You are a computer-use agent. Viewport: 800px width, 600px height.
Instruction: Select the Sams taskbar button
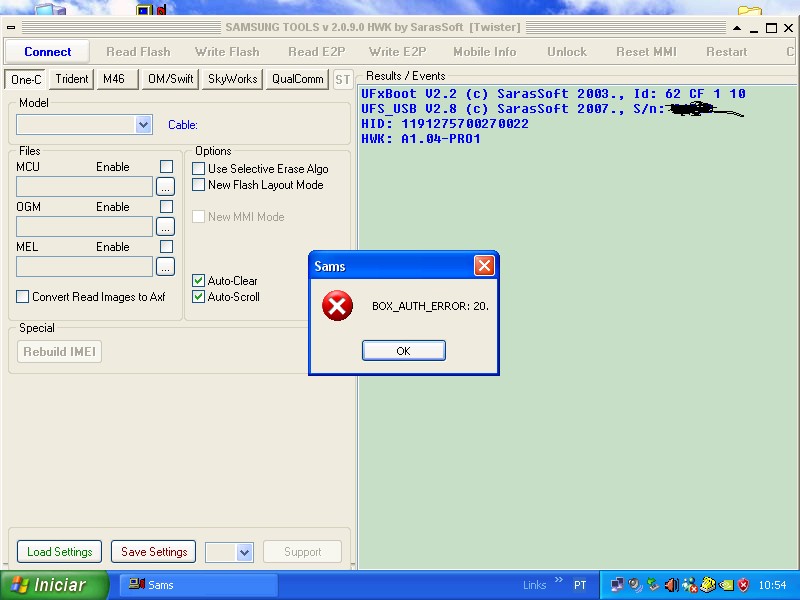coord(198,585)
